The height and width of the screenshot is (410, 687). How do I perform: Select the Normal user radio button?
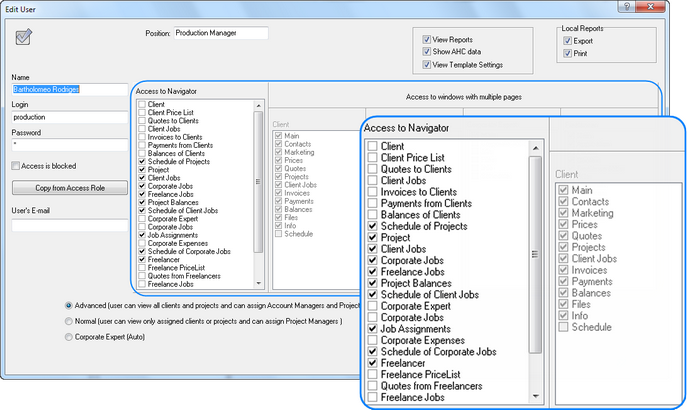[x=68, y=321]
